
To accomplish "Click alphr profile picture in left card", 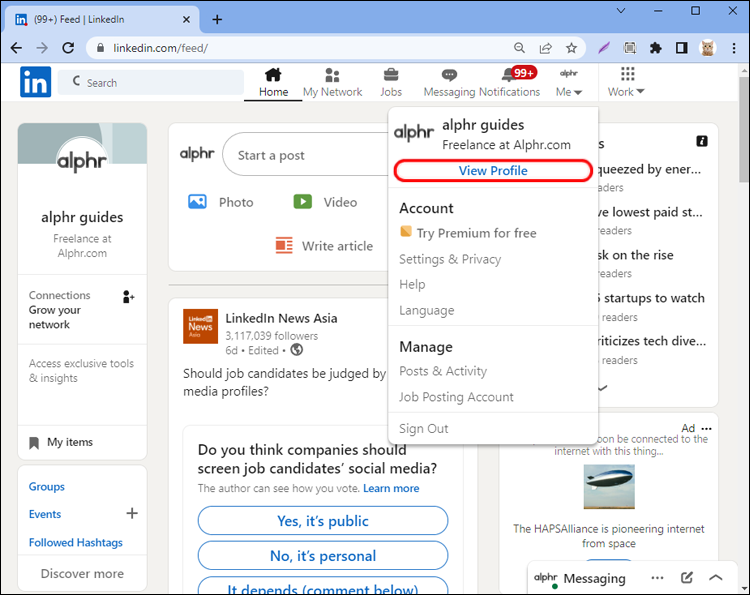I will 82,160.
